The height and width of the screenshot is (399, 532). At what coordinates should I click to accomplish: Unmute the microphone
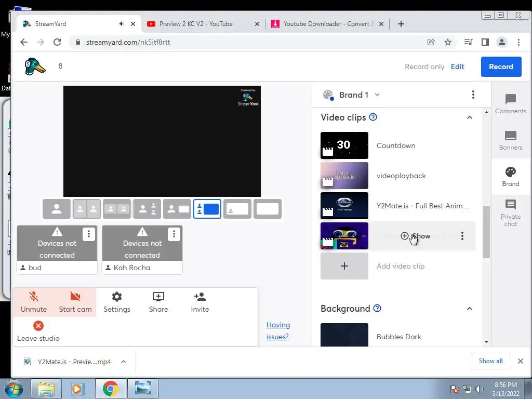(x=34, y=302)
